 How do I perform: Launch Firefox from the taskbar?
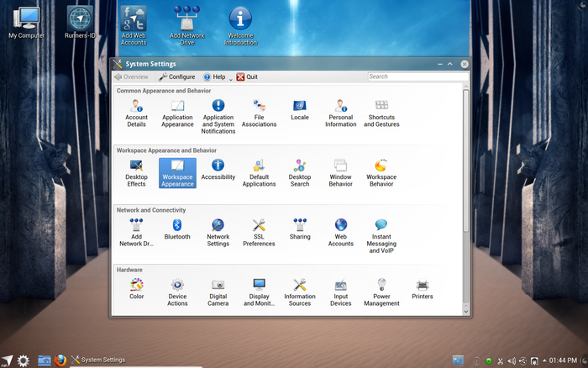click(60, 360)
